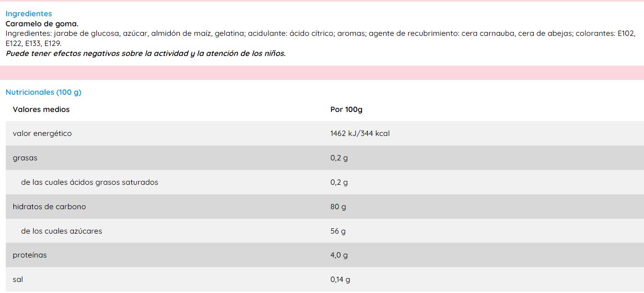Screen dimensions: 644x293
Task: Click the Nutricionales (100 g) heading
Action: pyautogui.click(x=44, y=92)
